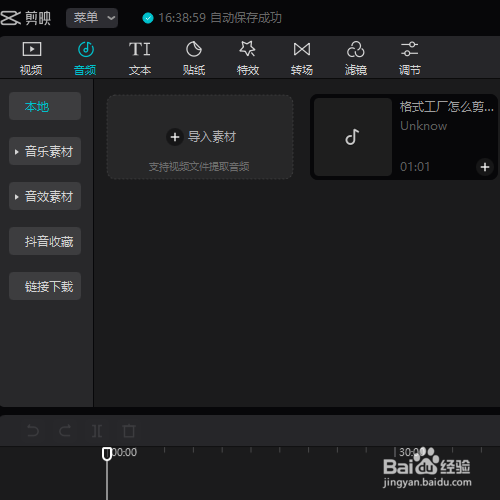This screenshot has width=500, height=500.
Task: Select the audio clip music note thumbnail
Action: tap(353, 137)
